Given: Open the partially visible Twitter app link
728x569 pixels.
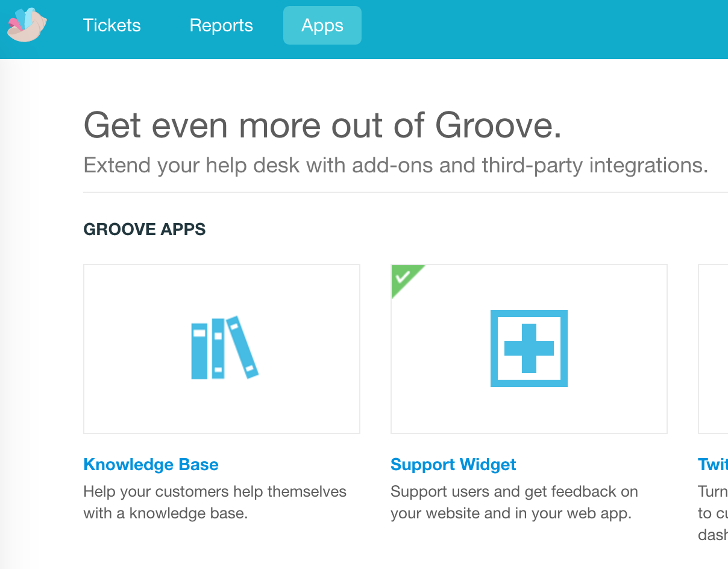Looking at the screenshot, I should pos(713,465).
